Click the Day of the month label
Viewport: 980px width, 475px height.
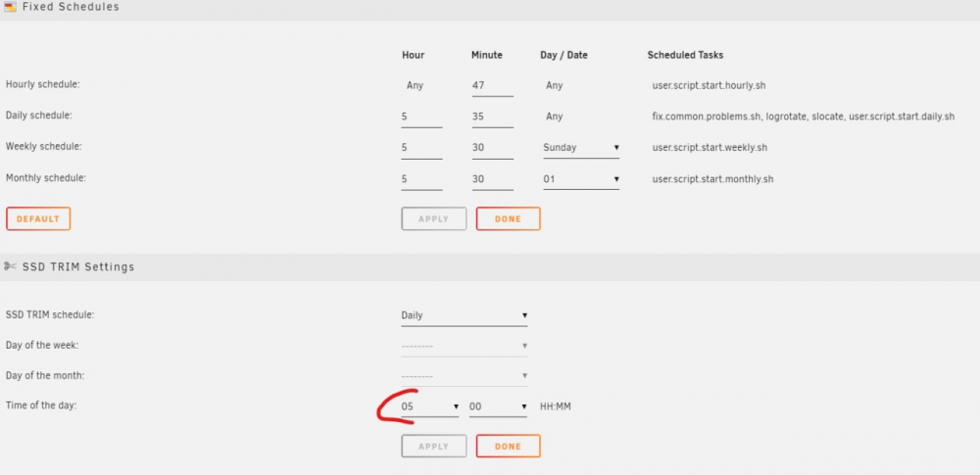point(45,376)
